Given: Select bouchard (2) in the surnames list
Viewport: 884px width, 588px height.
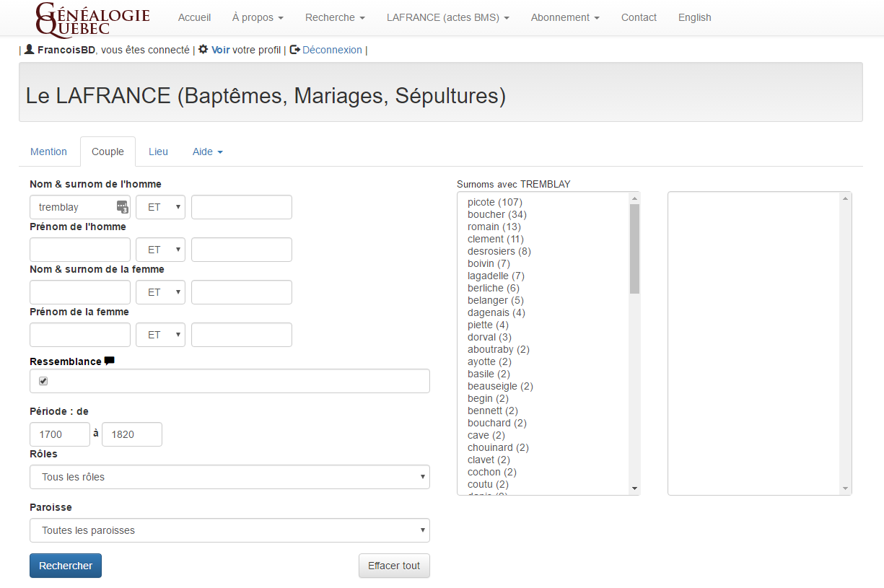Looking at the screenshot, I should tap(497, 423).
